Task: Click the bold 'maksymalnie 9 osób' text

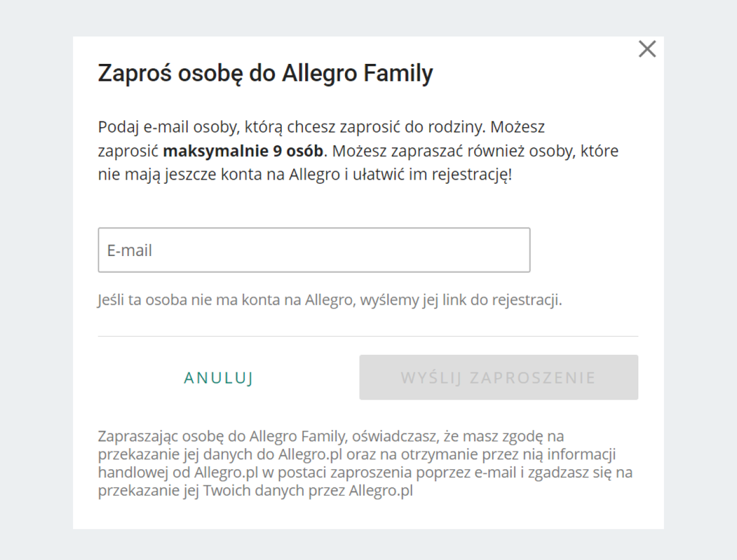Action: tap(243, 151)
